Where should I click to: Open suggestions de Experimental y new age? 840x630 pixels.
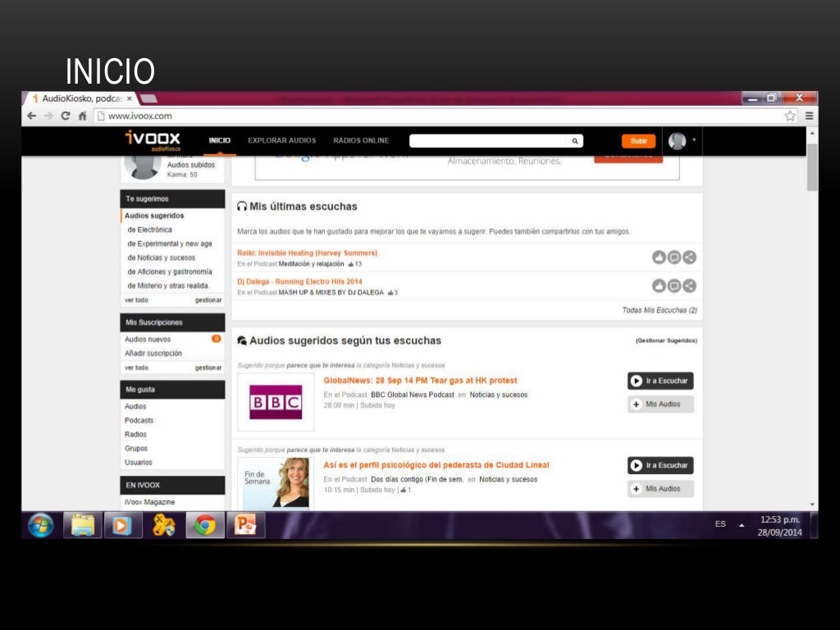(x=170, y=244)
